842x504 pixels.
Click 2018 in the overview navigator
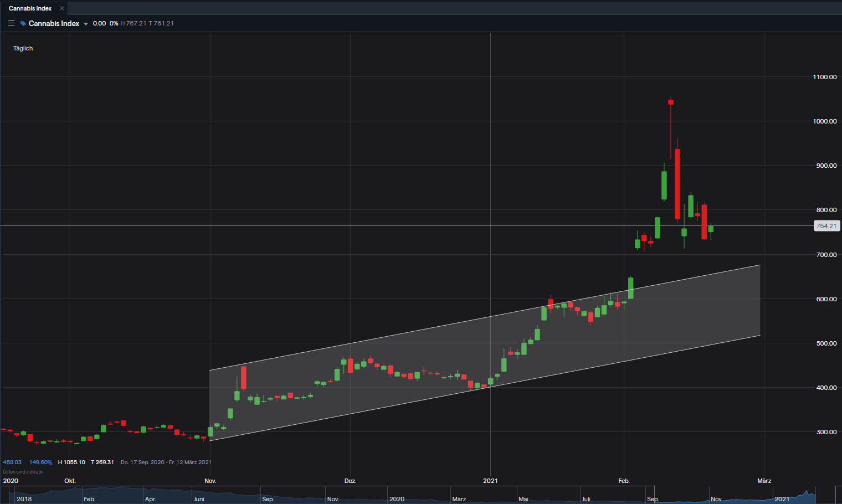[24, 499]
